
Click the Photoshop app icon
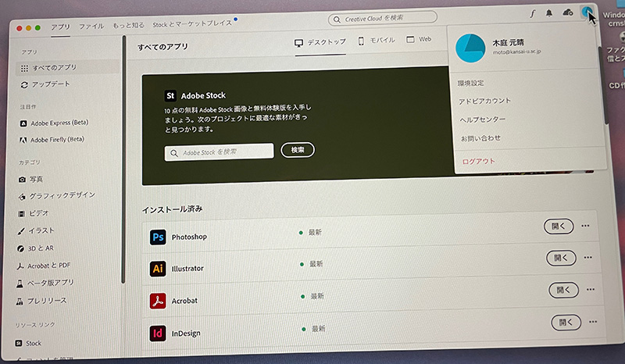point(158,237)
